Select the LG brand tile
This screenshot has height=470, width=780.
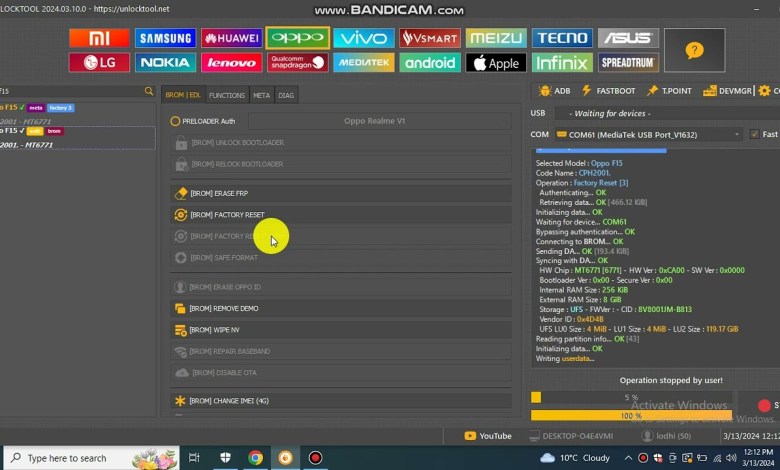click(99, 63)
